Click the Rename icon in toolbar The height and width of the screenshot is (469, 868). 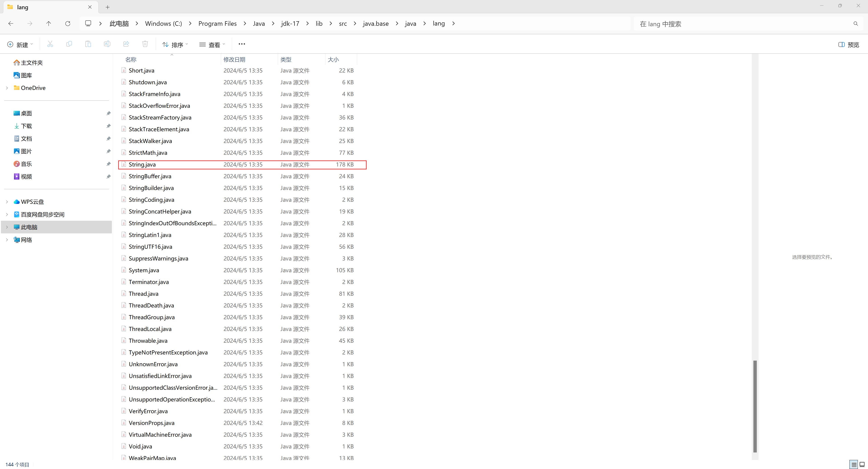[107, 44]
